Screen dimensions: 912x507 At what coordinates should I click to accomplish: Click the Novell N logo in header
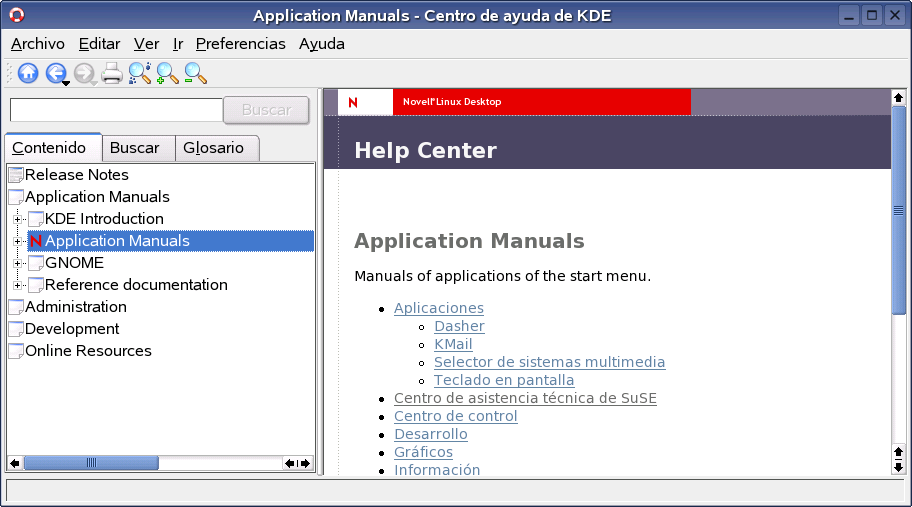pos(352,102)
